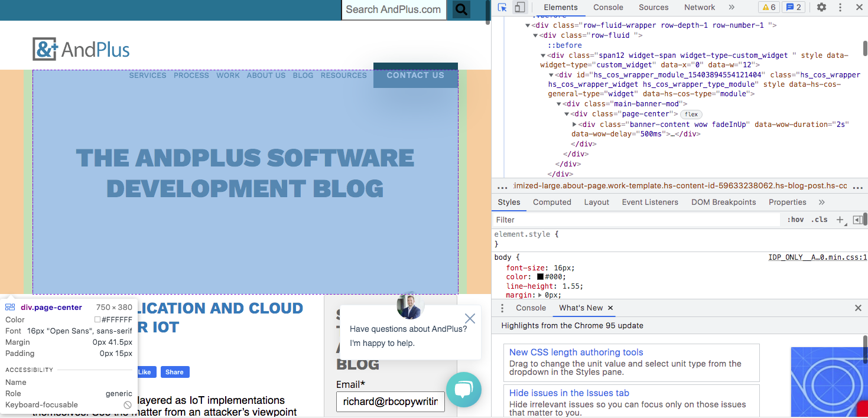Open the DevTools three-dot menu
Screen dimensions: 868x418
840,7
